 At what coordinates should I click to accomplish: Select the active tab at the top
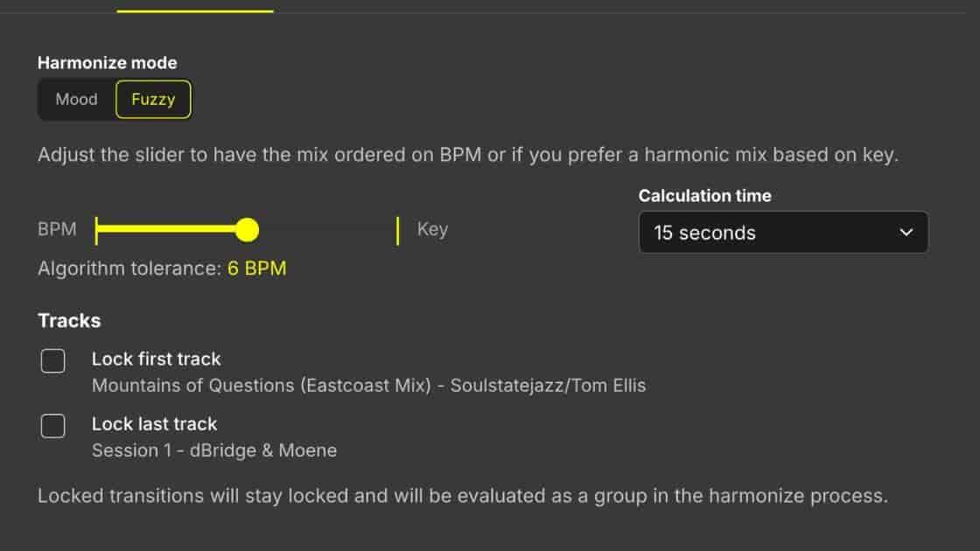(196, 7)
